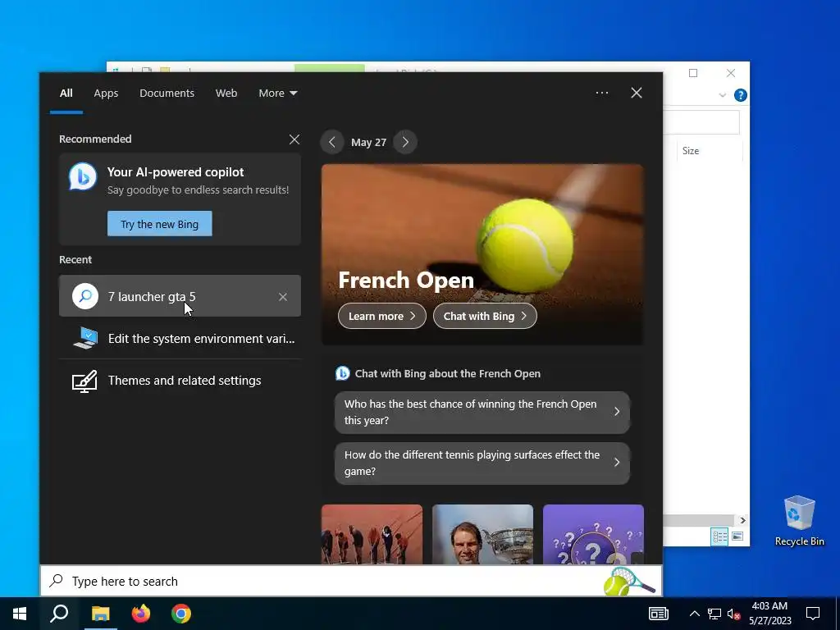Go to next day after May 27
Image resolution: width=840 pixels, height=630 pixels.
click(x=405, y=142)
